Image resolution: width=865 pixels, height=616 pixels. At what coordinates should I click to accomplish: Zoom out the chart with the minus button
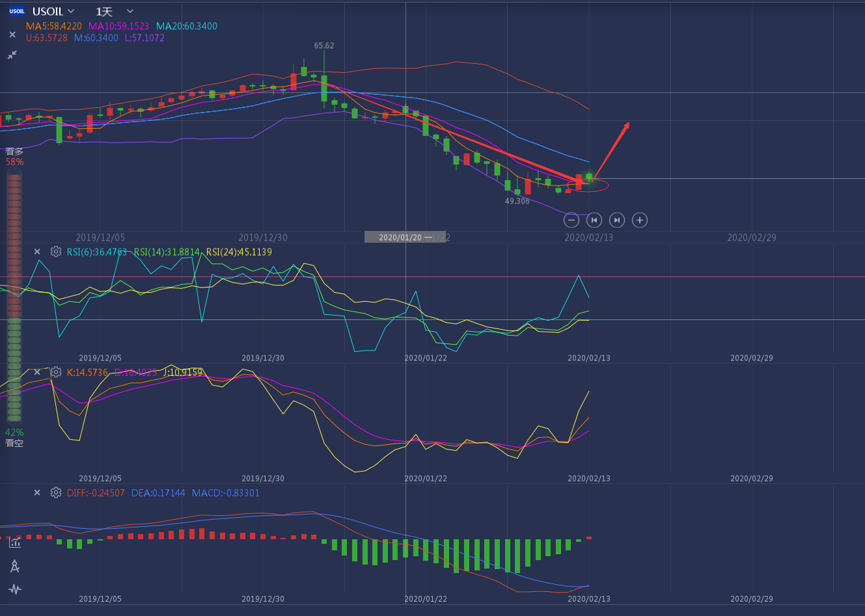(x=571, y=220)
